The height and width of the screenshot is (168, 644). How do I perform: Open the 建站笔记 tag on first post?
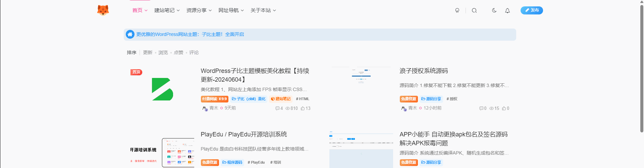coord(281,99)
